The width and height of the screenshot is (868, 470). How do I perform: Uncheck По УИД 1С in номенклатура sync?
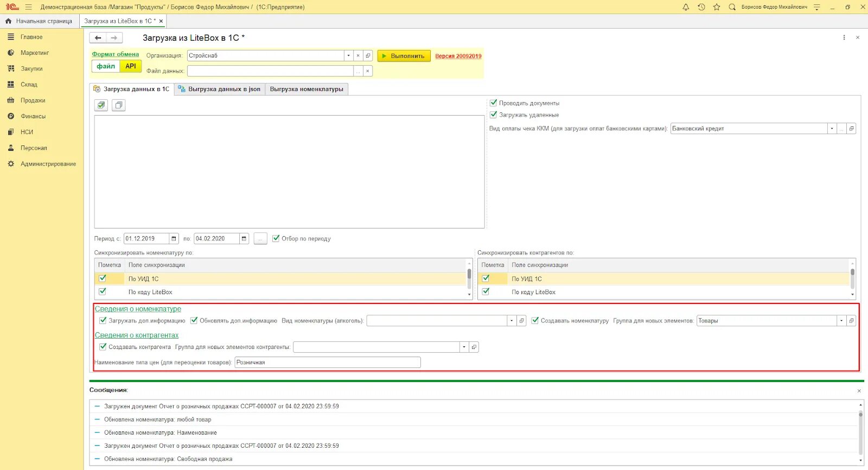(103, 278)
